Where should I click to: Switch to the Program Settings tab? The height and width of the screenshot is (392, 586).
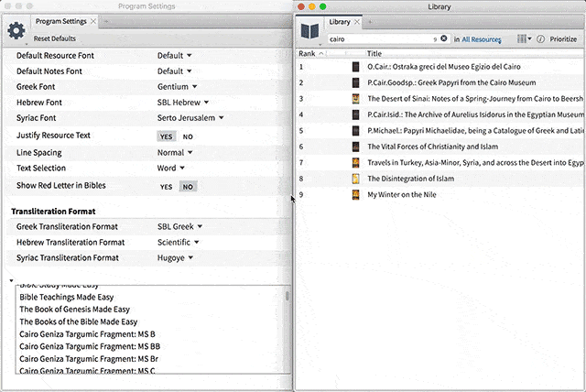(x=61, y=21)
